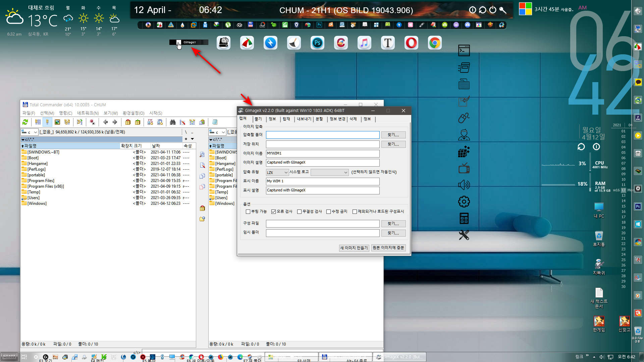Click pack files box icon in Total Commander

pos(128,122)
